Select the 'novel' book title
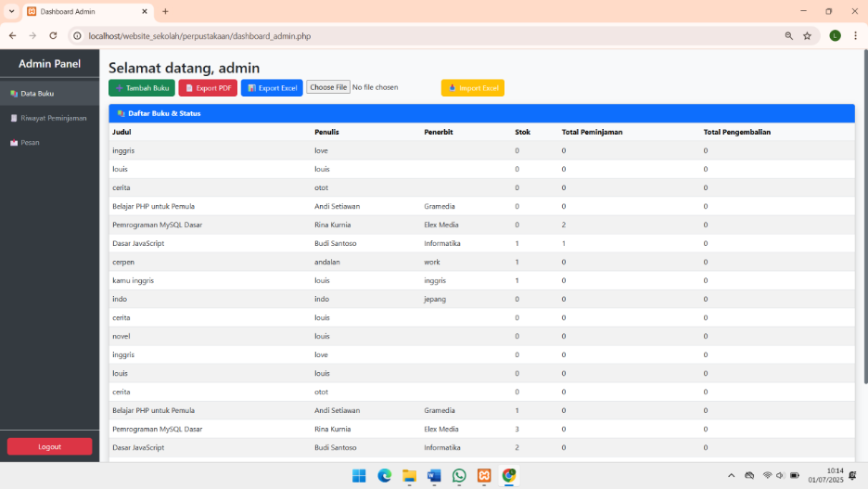The width and height of the screenshot is (868, 489). (121, 336)
